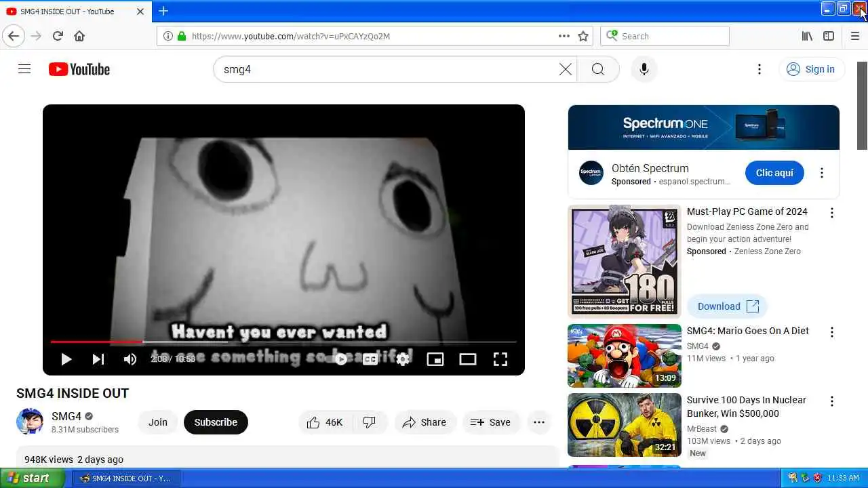Run the YouTube search with the magnifier button
This screenshot has height=488, width=868.
pos(597,69)
